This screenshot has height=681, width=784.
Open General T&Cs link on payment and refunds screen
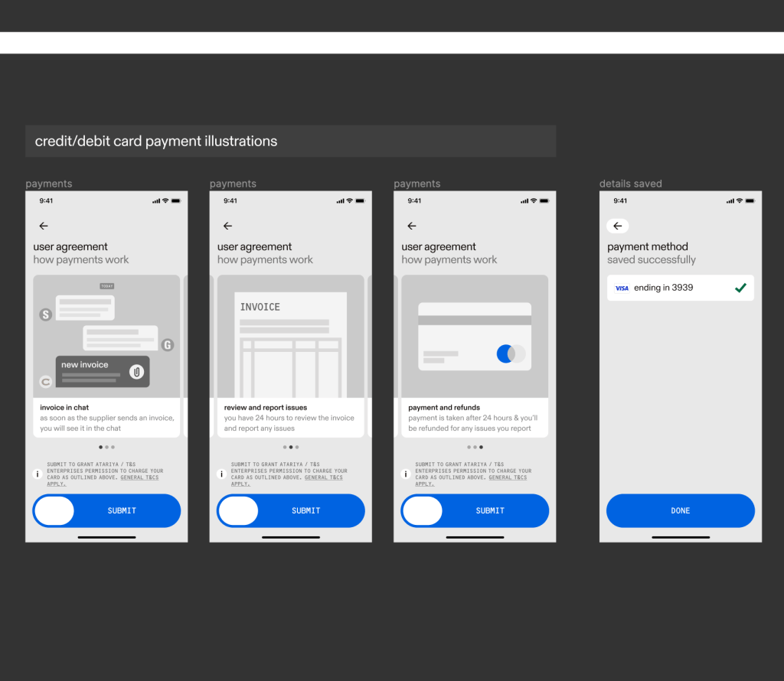point(508,477)
